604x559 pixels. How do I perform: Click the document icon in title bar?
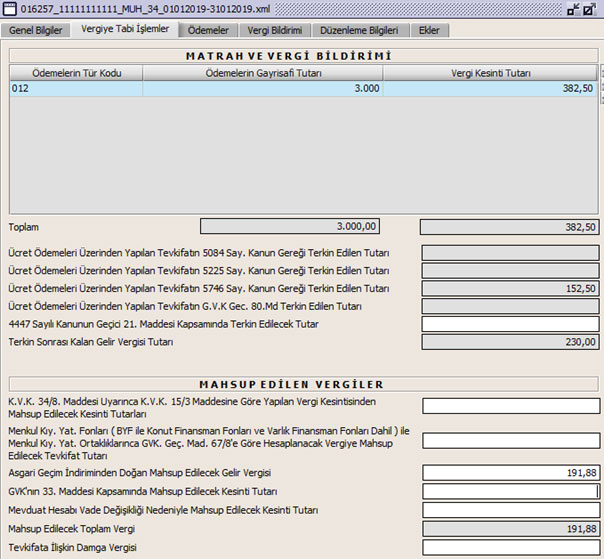pyautogui.click(x=9, y=9)
